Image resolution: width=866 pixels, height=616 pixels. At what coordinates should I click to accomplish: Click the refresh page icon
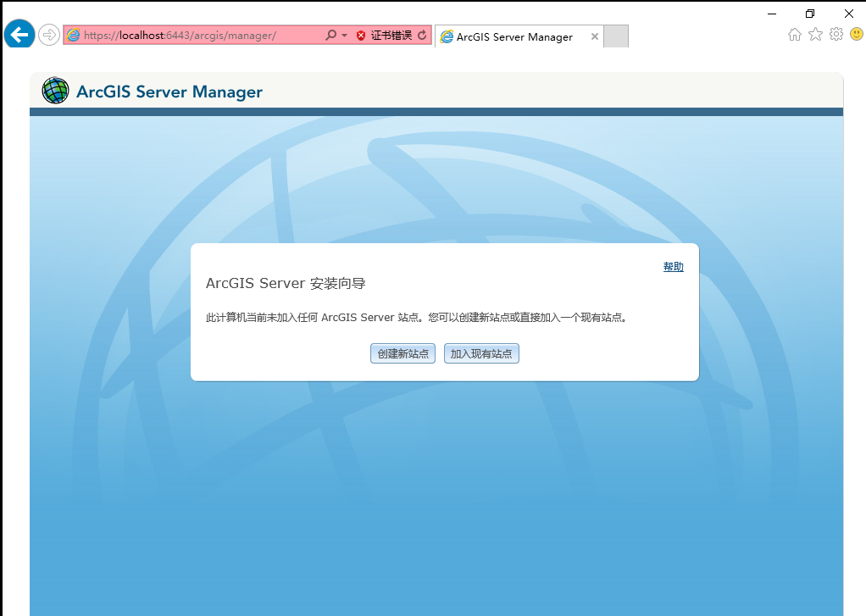coord(423,36)
